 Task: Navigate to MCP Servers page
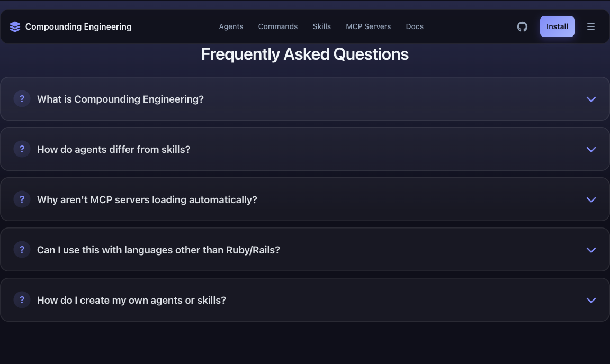[368, 26]
